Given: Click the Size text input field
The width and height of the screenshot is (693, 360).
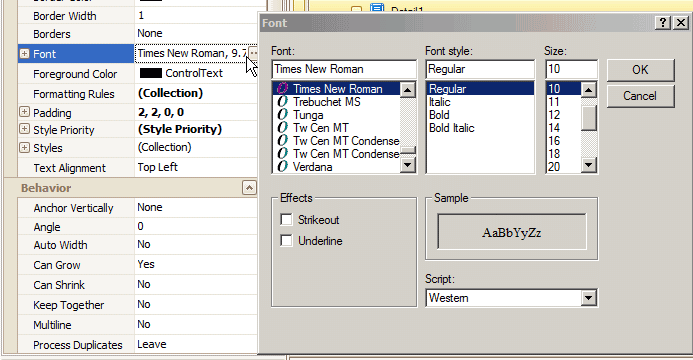Looking at the screenshot, I should [571, 69].
